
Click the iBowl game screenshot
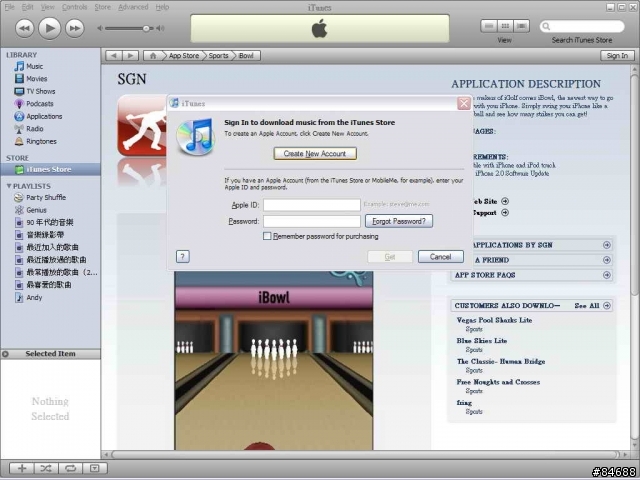(x=273, y=361)
